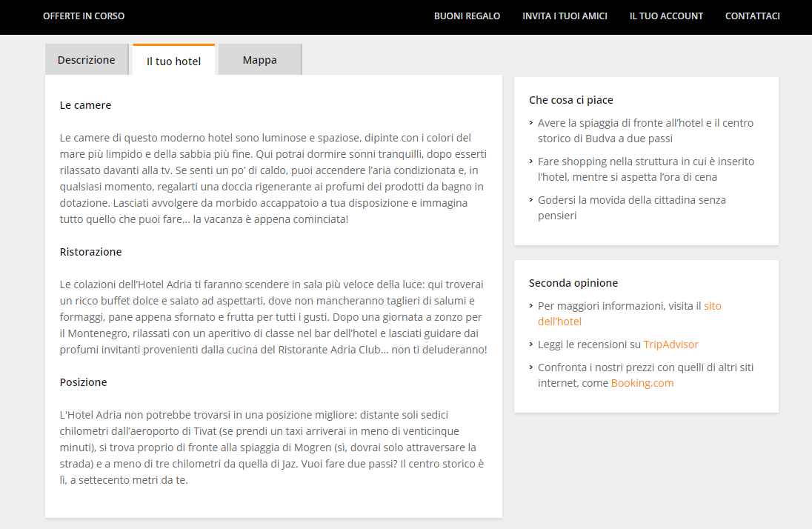
Task: Open the Offerte in corso page
Action: pyautogui.click(x=84, y=16)
